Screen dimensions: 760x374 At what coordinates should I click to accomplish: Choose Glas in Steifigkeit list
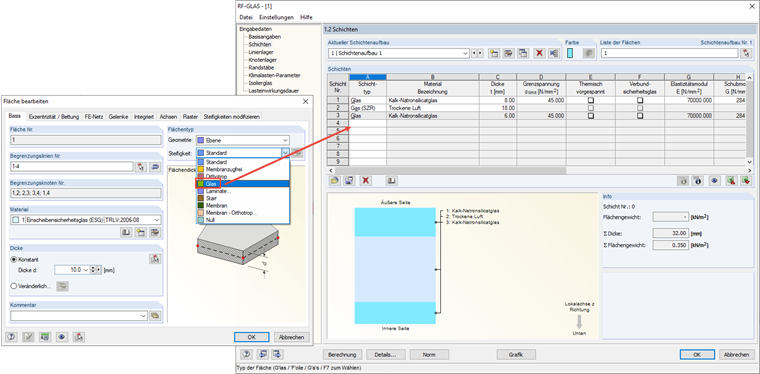[243, 184]
